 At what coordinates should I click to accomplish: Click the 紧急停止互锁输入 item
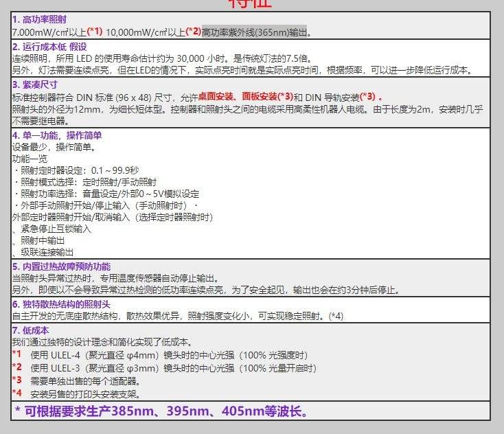coord(53,229)
